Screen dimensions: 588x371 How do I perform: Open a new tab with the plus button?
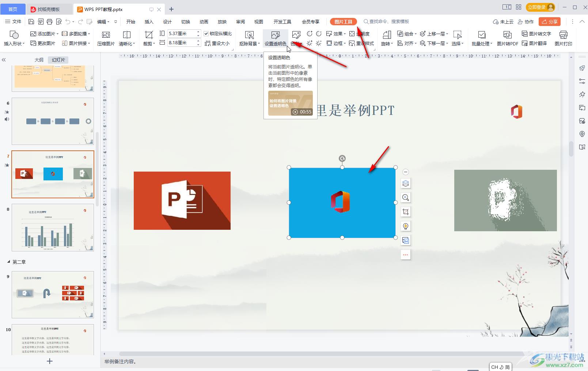[171, 9]
